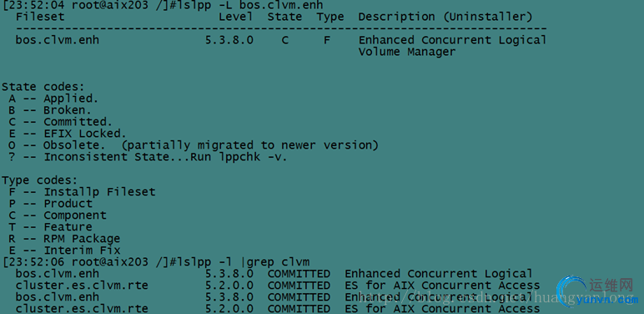
Task: Click the yunvn.com watermark logo icon
Action: point(571,291)
